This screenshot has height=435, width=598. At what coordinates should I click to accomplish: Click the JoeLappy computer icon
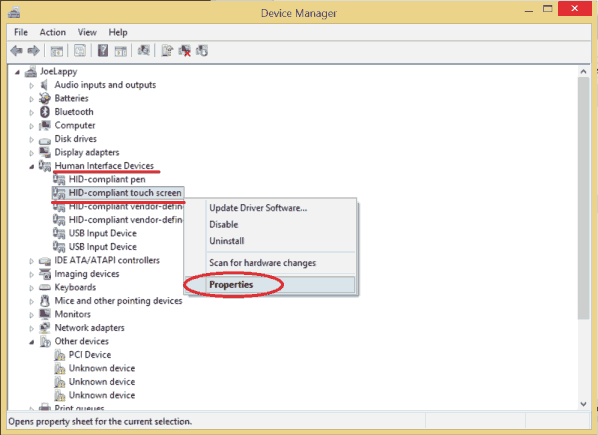coord(31,71)
